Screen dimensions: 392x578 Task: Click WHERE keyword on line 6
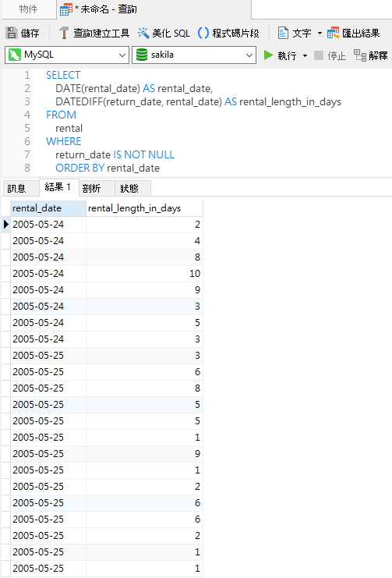(x=63, y=141)
